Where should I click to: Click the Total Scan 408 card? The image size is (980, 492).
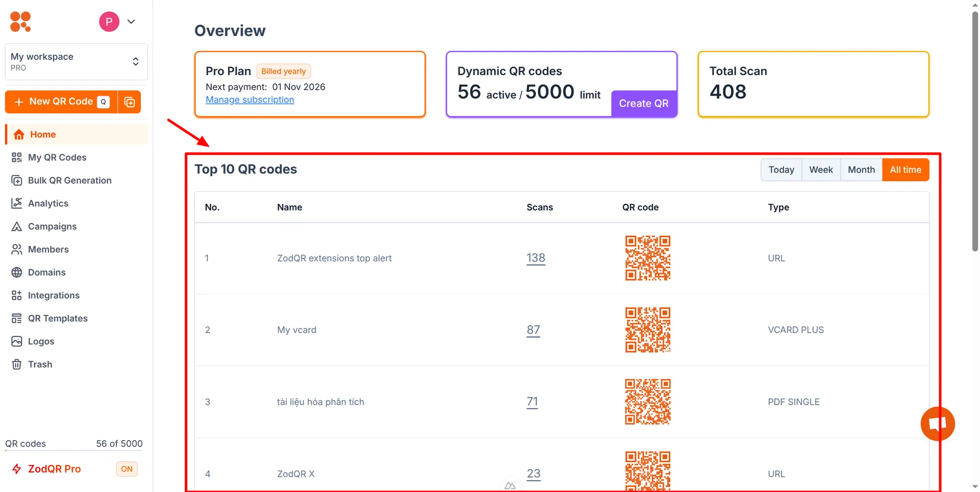pyautogui.click(x=813, y=84)
